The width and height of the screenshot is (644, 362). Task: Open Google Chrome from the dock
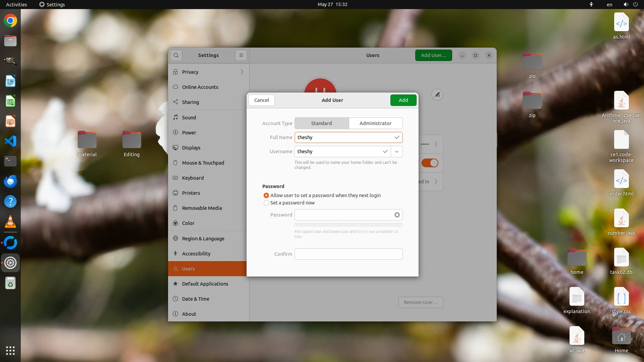click(x=10, y=21)
